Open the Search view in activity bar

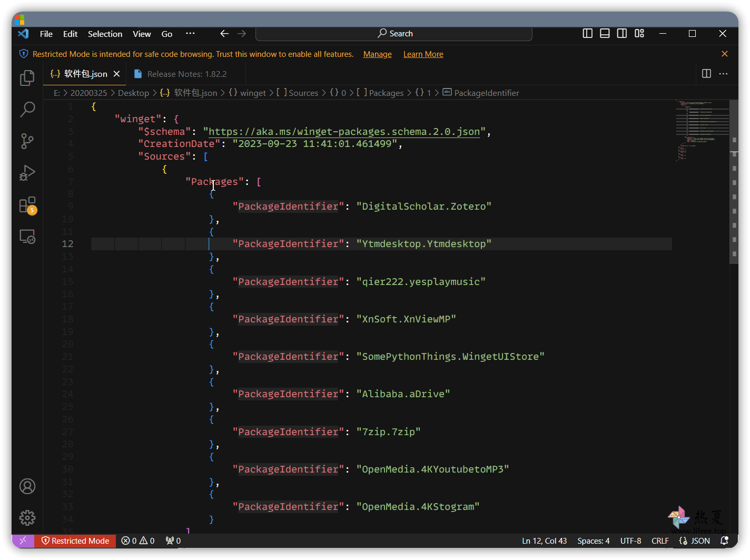pyautogui.click(x=27, y=110)
